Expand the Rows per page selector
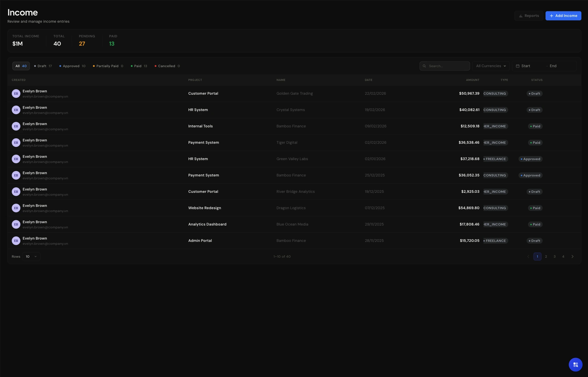 pyautogui.click(x=31, y=256)
